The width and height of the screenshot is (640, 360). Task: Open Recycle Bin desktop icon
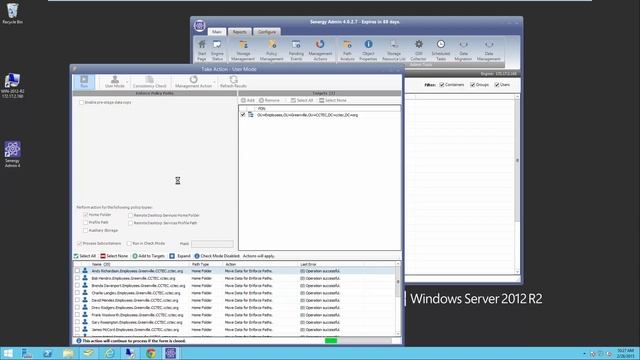point(12,13)
